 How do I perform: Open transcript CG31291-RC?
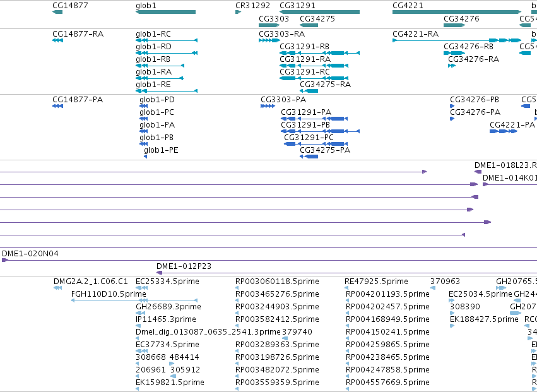(x=314, y=78)
